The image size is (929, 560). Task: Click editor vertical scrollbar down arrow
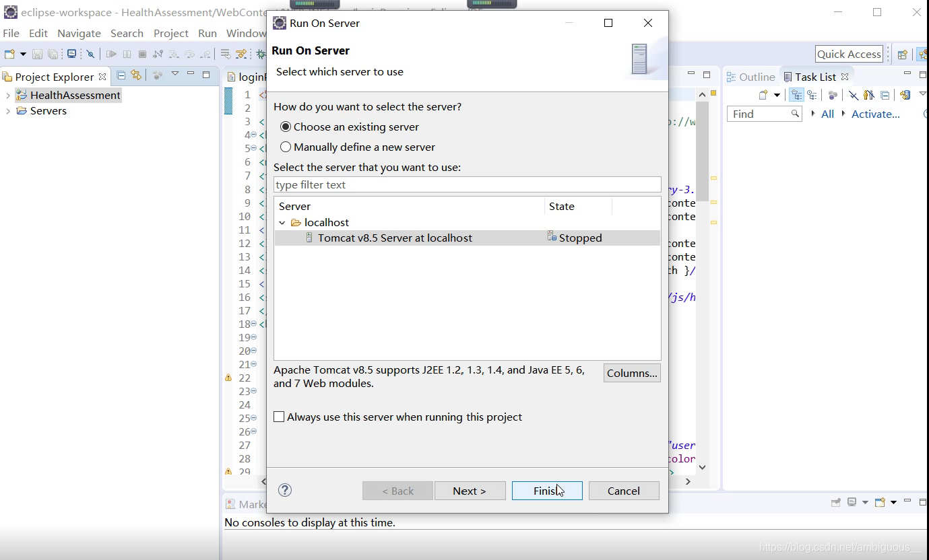point(702,466)
